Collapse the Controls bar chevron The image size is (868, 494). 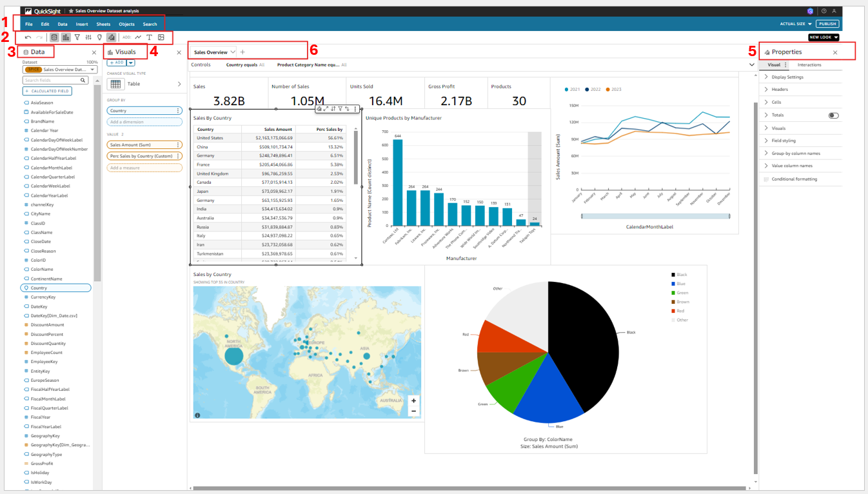point(751,65)
